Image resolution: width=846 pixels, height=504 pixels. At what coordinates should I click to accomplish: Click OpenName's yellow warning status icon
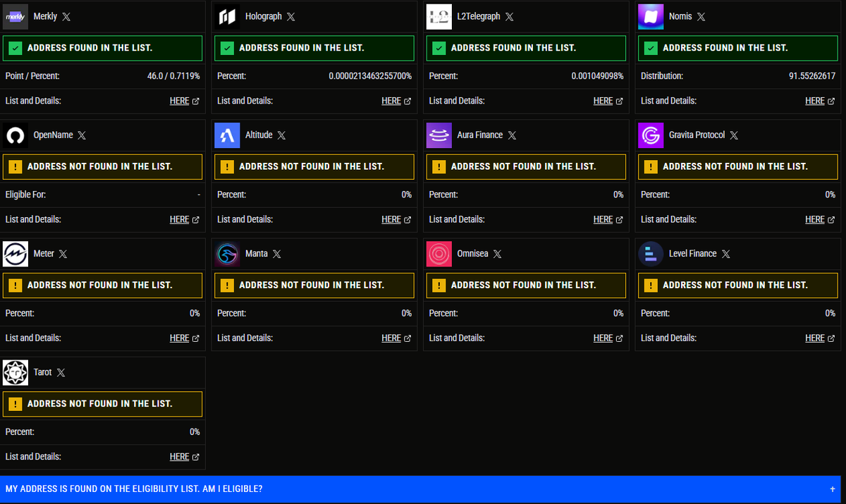click(16, 166)
